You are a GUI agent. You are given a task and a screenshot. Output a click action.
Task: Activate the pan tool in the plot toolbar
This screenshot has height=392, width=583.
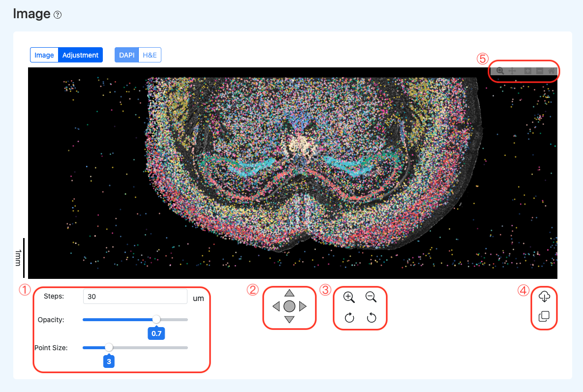click(512, 71)
